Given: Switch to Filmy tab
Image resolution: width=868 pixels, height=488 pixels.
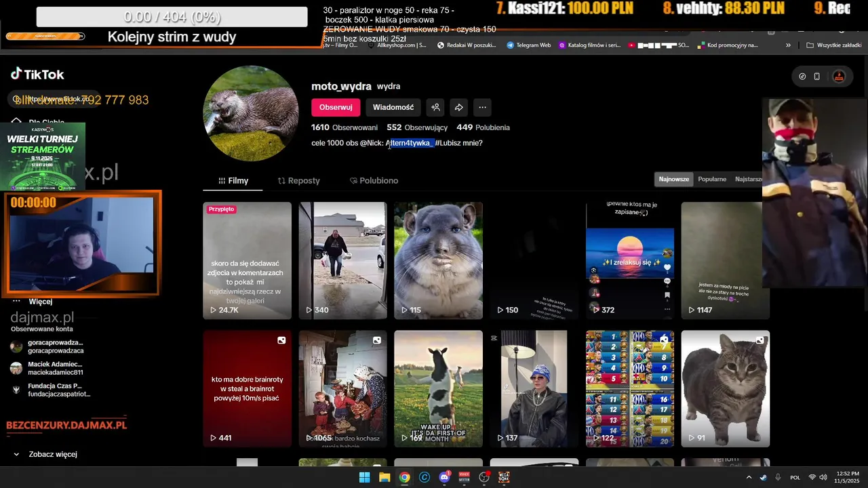Looking at the screenshot, I should pos(233,181).
